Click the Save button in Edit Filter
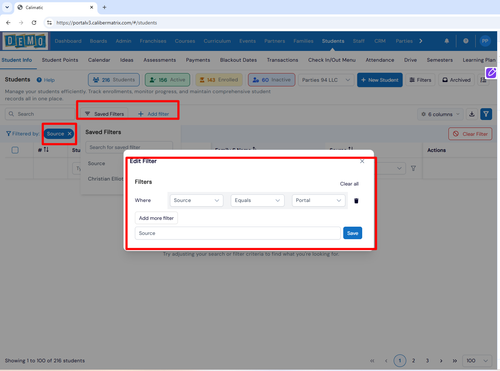Viewport: 500px width, 371px height. click(353, 233)
